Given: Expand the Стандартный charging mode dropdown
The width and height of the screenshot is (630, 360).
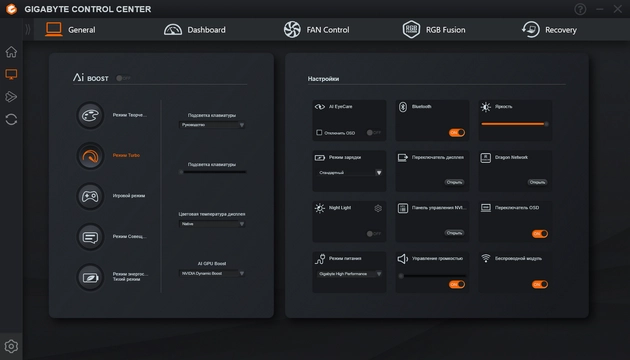Looking at the screenshot, I should pyautogui.click(x=349, y=173).
